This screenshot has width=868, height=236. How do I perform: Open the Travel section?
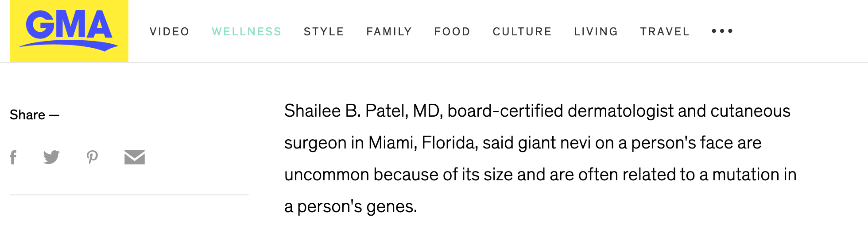(x=665, y=32)
